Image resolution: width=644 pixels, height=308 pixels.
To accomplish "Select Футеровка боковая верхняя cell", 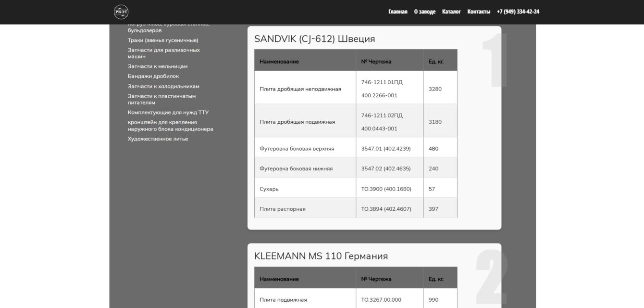I will tap(305, 147).
